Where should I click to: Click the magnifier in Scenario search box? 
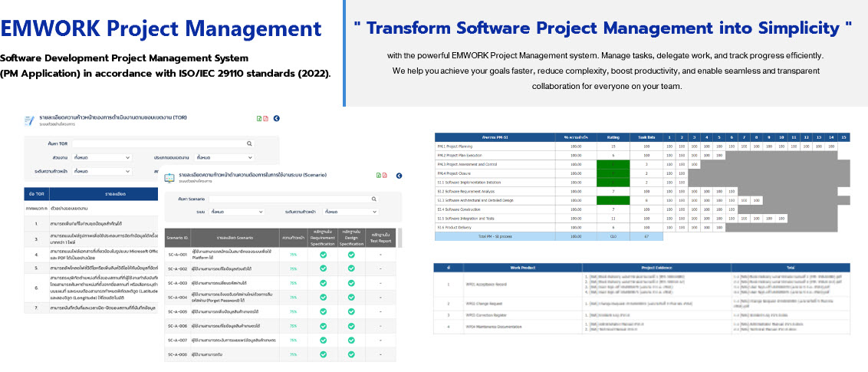(x=374, y=199)
